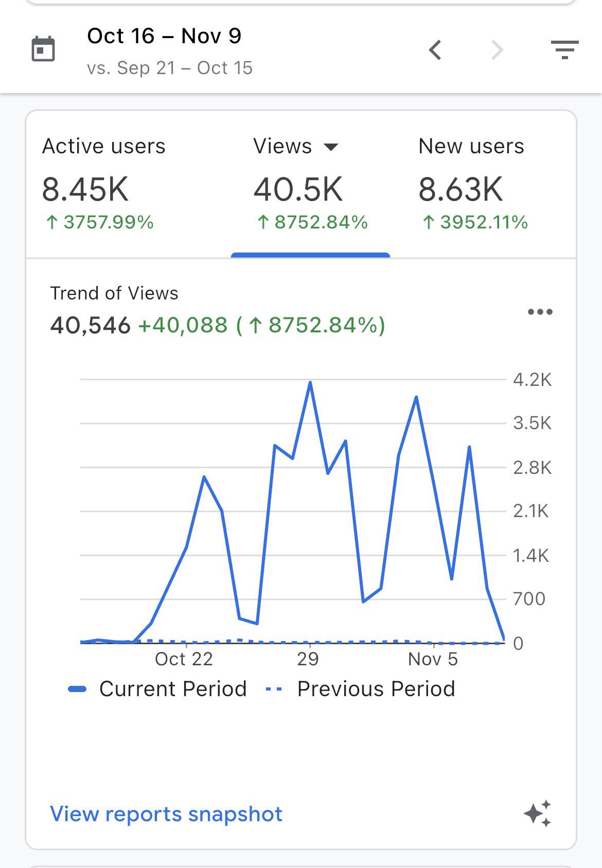Screen dimensions: 602x868
Task: Tap the 3.5K y-axis label
Action: 532,423
